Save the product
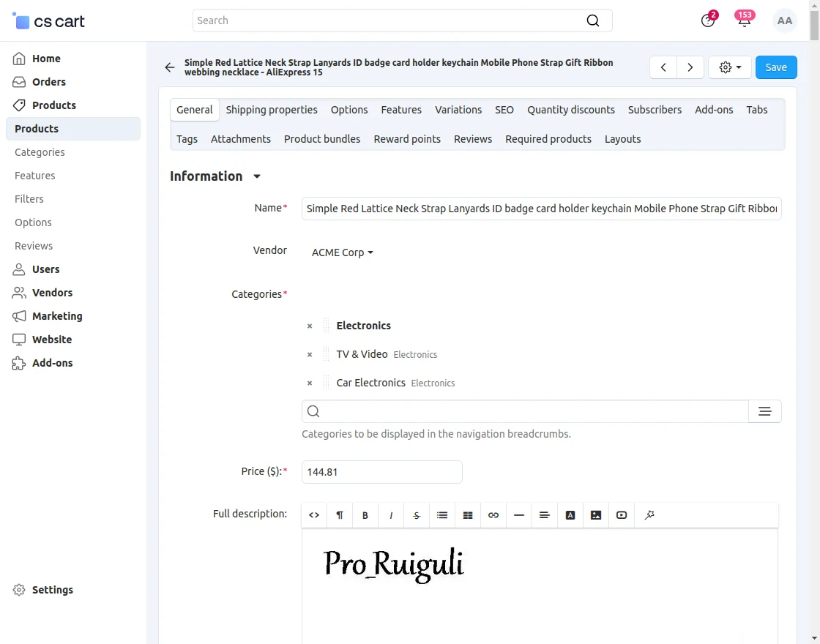The image size is (820, 644). click(x=776, y=67)
